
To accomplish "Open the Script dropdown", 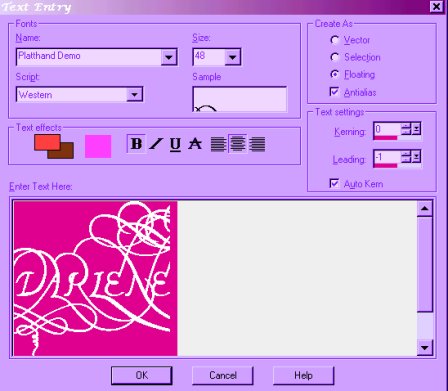I will (x=135, y=95).
